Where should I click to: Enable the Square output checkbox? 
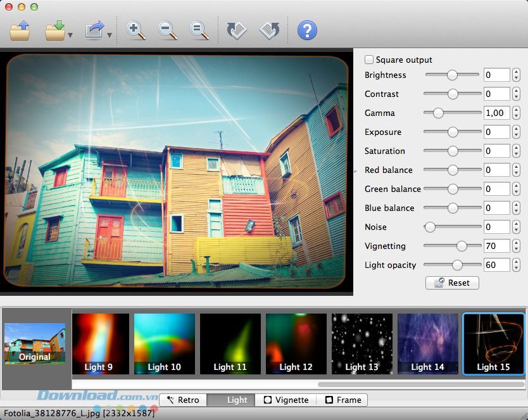coord(369,60)
